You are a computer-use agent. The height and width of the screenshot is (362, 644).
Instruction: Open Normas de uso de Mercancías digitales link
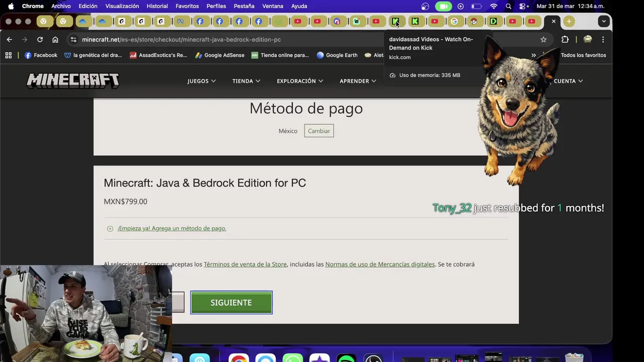tap(380, 264)
